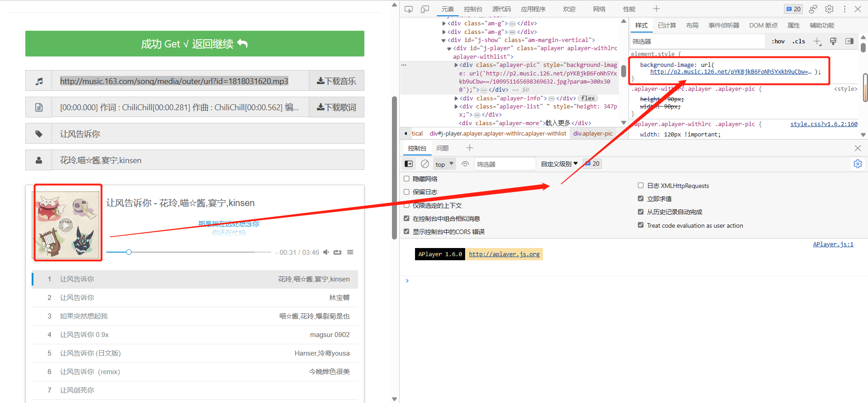
Task: Open the top context dropdown
Action: (x=444, y=164)
